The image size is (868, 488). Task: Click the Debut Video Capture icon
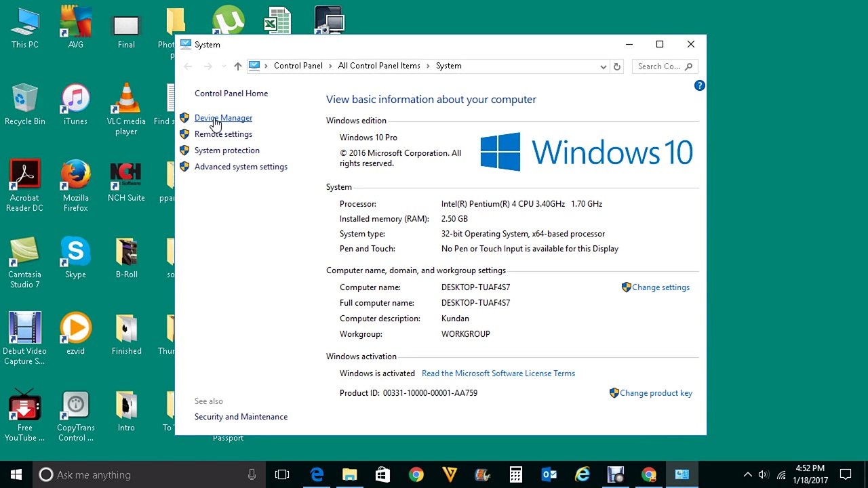point(24,339)
